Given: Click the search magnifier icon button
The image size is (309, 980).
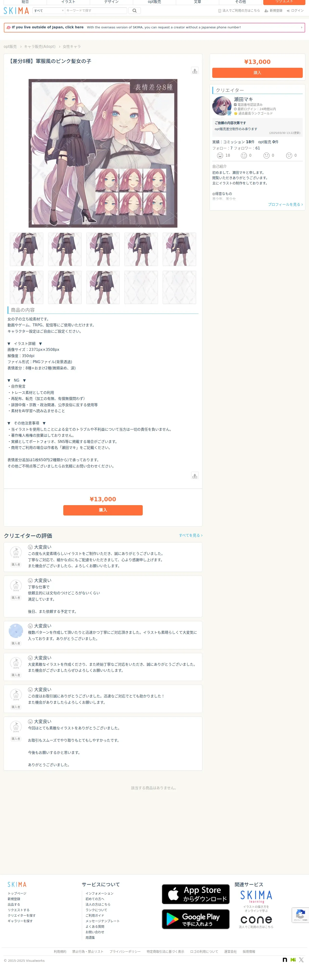Looking at the screenshot, I should [x=134, y=11].
